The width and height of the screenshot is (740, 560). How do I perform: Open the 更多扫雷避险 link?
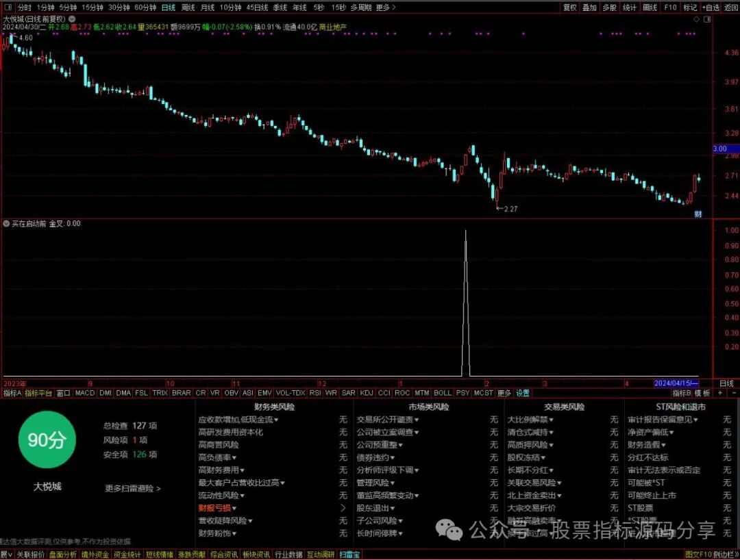(133, 488)
